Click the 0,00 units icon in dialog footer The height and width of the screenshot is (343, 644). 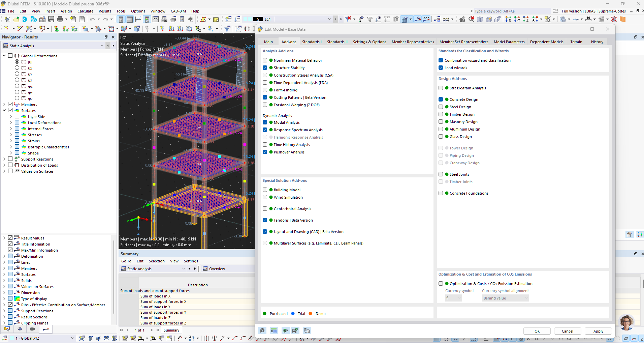coord(274,331)
